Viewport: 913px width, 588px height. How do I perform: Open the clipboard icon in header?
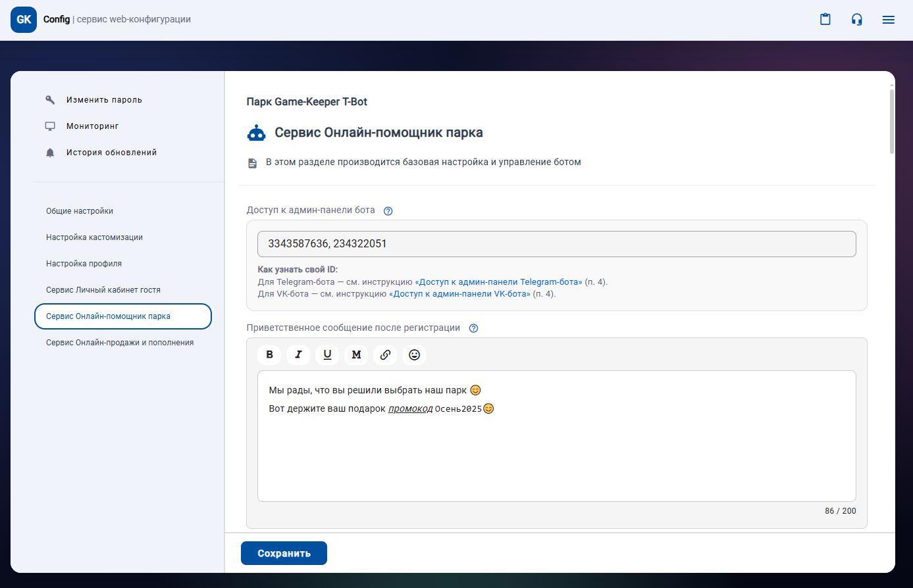pyautogui.click(x=825, y=20)
